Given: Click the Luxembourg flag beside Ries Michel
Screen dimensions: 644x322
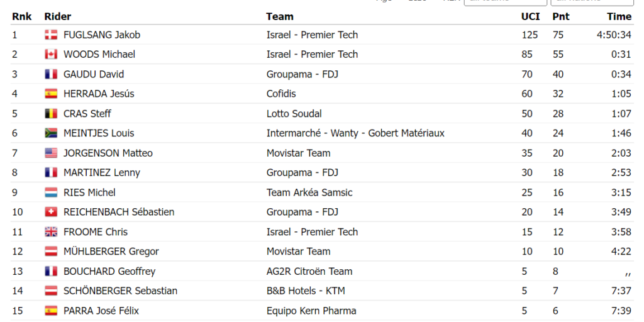Looking at the screenshot, I should (51, 192).
